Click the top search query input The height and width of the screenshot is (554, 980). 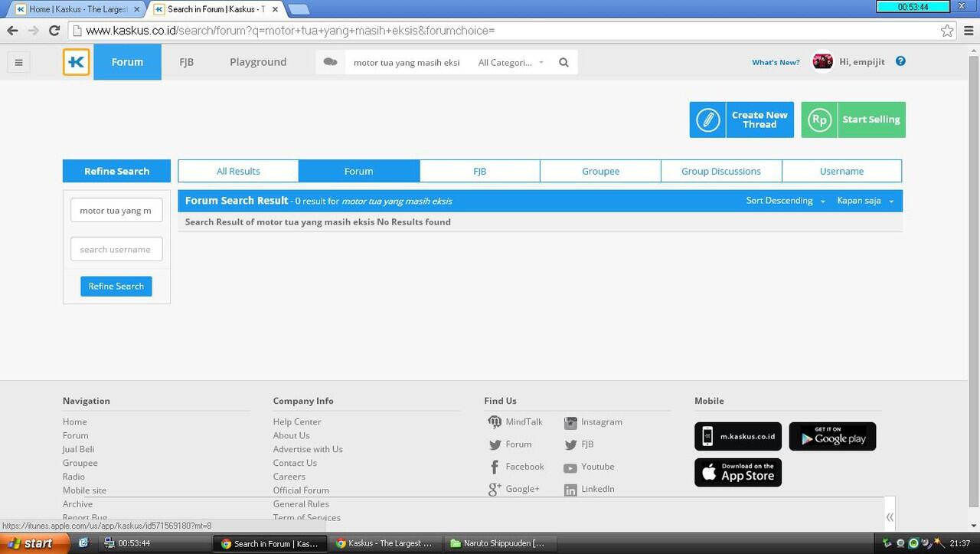[407, 63]
